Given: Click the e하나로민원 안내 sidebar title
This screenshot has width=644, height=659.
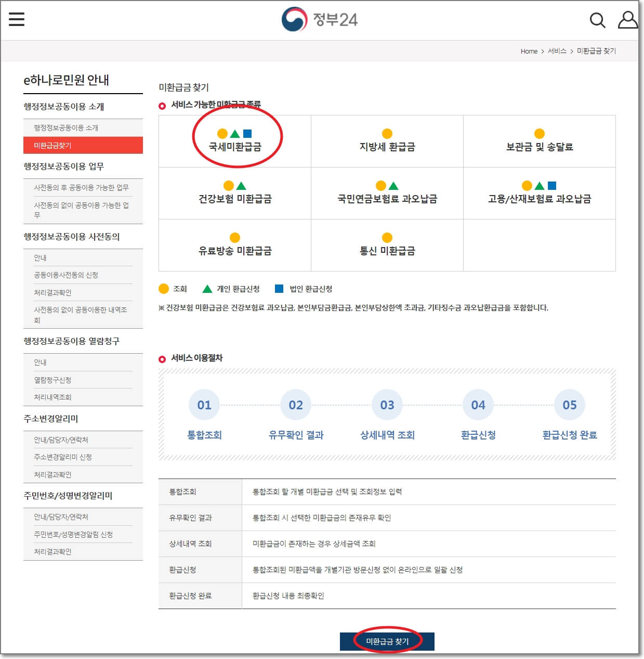Looking at the screenshot, I should pos(66,80).
